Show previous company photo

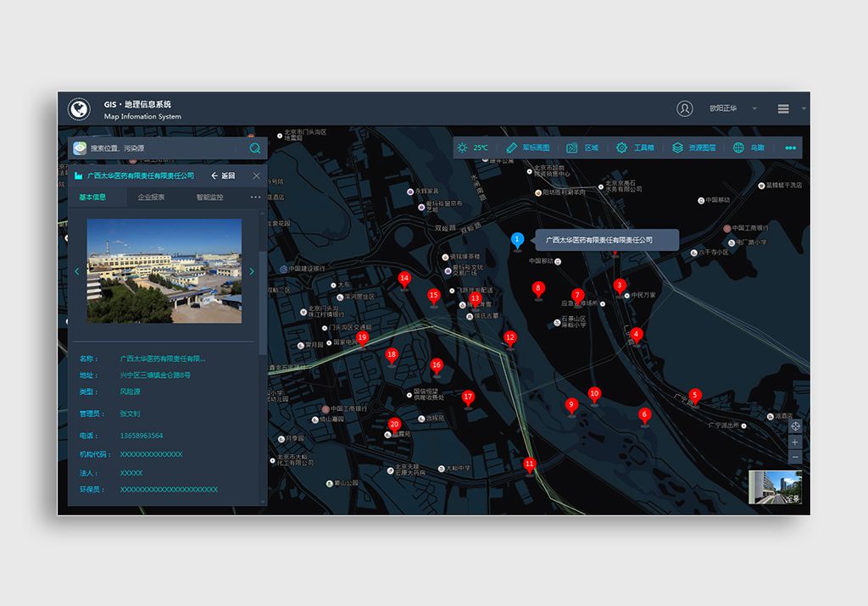point(77,271)
